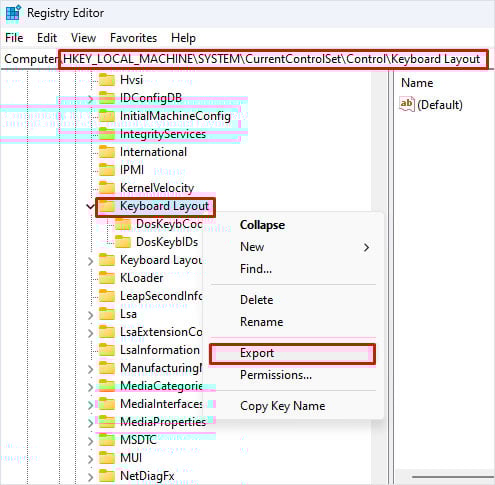Viewport: 495px width, 485px height.
Task: Click the KLoader folder icon
Action: point(107,278)
